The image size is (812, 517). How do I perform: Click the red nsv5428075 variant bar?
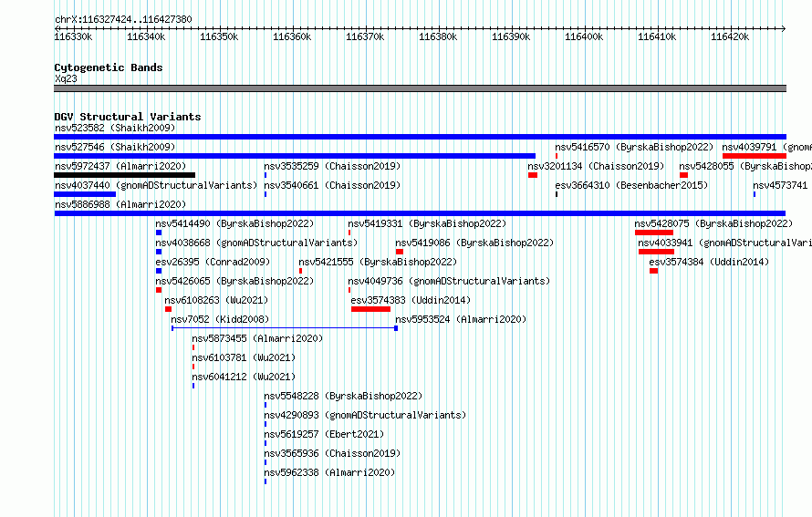pos(654,233)
